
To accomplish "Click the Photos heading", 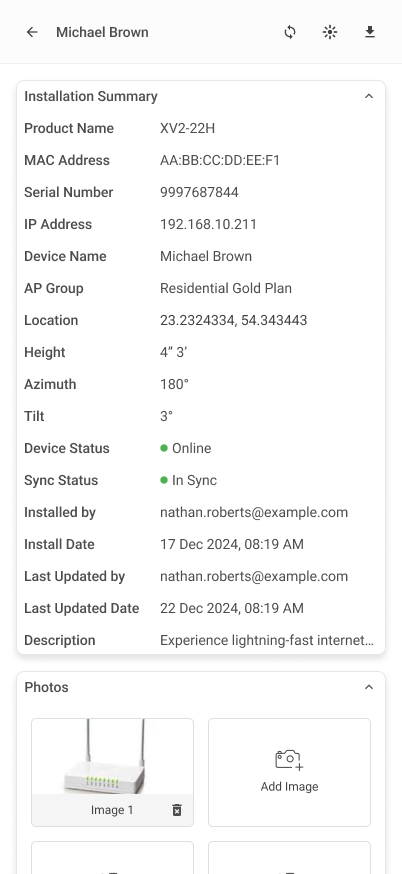I will point(46,687).
